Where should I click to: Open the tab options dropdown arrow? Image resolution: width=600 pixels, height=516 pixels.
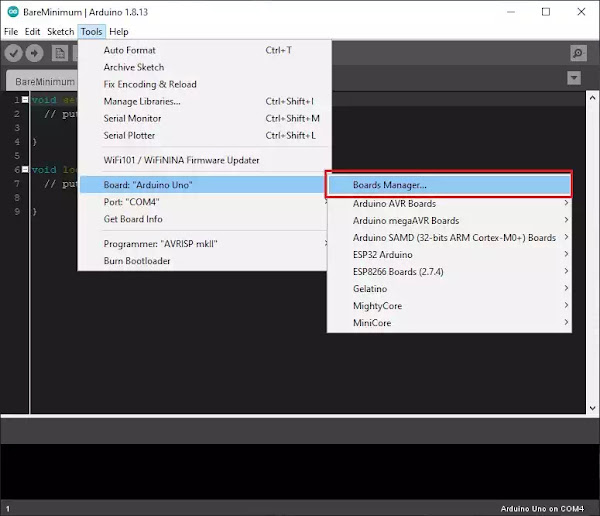[x=574, y=78]
